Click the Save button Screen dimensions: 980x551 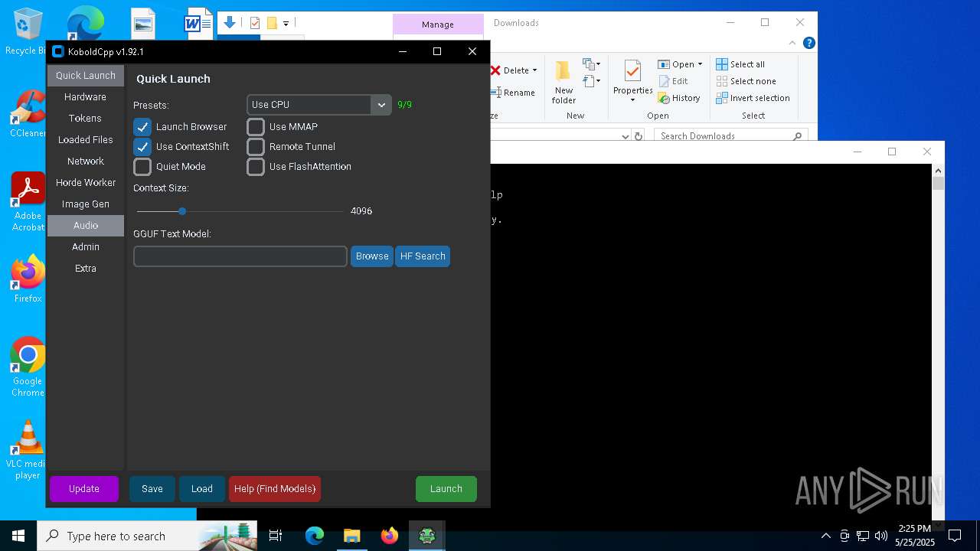[152, 489]
